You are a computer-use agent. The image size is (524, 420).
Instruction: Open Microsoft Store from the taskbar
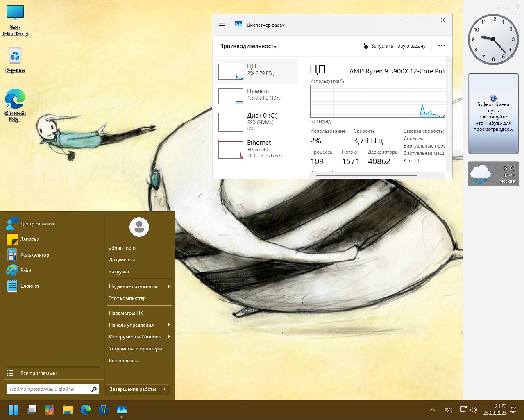click(x=103, y=410)
